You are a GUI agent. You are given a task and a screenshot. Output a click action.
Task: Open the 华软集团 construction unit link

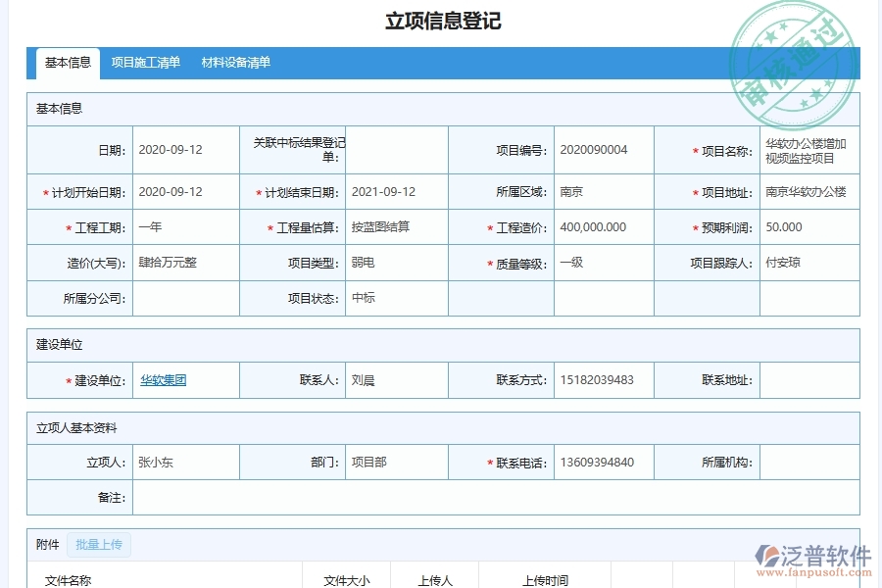[163, 380]
